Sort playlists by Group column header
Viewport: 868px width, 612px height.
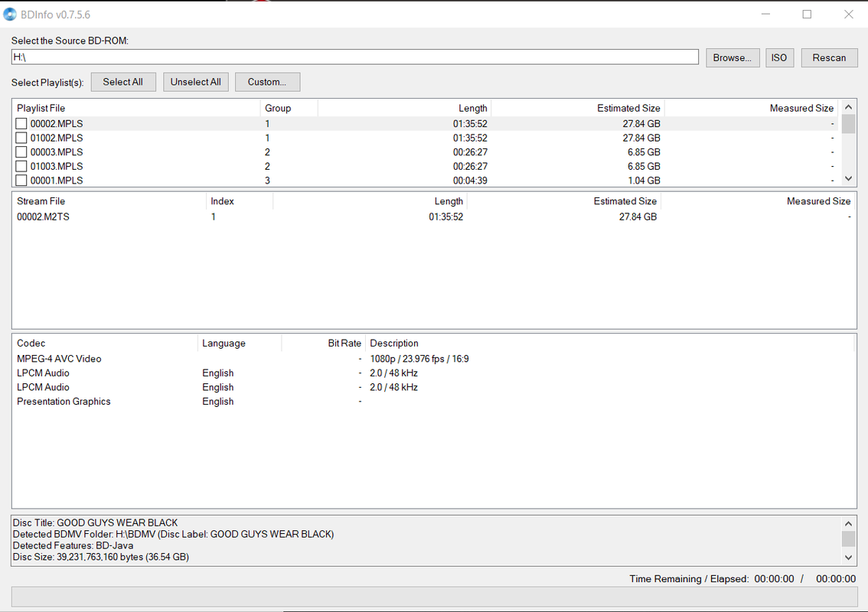[289, 109]
